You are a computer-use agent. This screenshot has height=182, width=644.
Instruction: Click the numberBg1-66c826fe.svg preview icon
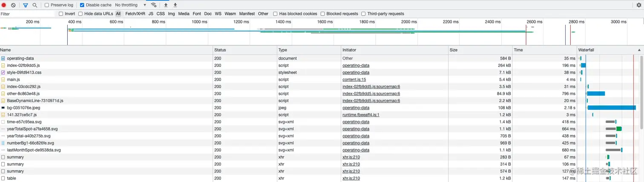(3, 143)
